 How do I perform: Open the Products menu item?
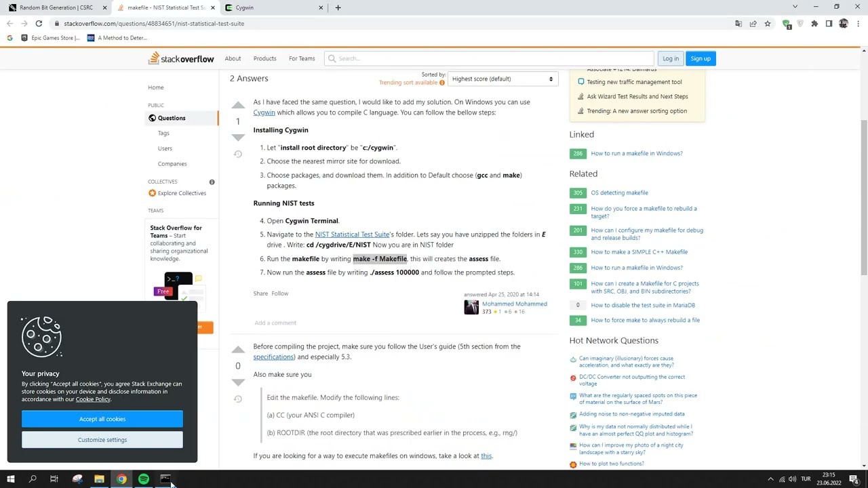click(264, 58)
